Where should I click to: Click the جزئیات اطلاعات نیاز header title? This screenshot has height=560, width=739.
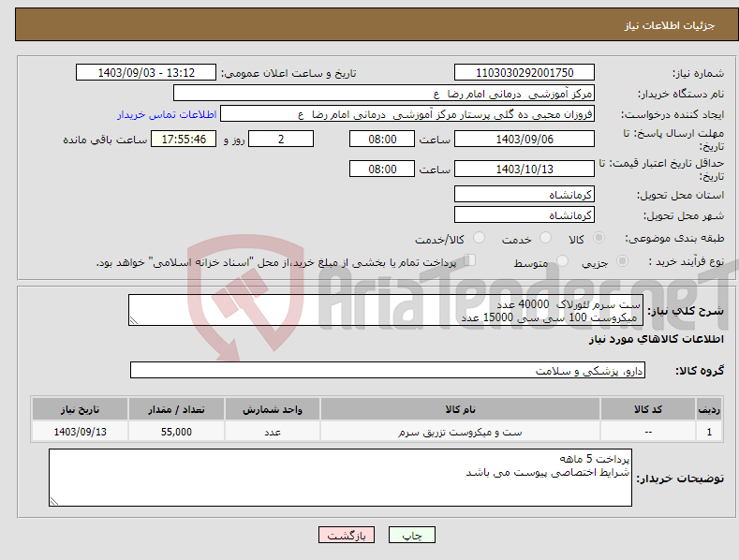(670, 25)
